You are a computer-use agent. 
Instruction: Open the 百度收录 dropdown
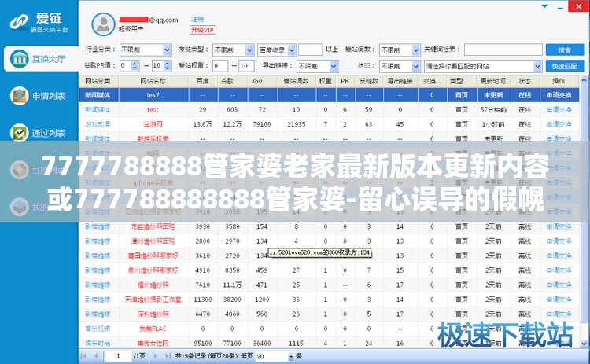pos(292,50)
